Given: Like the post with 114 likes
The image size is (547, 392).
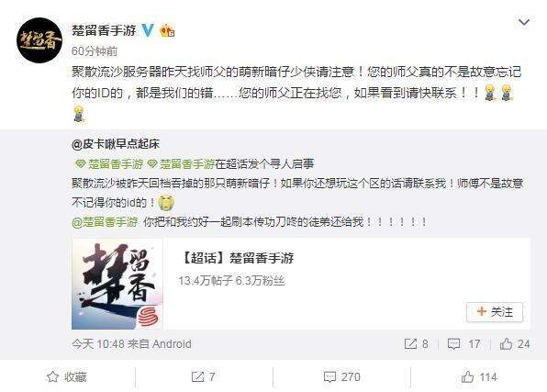Looking at the screenshot, I should (x=479, y=377).
